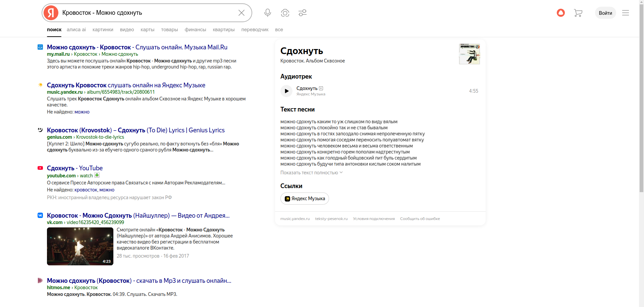Open the Яндекс Музыка link button
The height and width of the screenshot is (307, 644).
(x=305, y=199)
